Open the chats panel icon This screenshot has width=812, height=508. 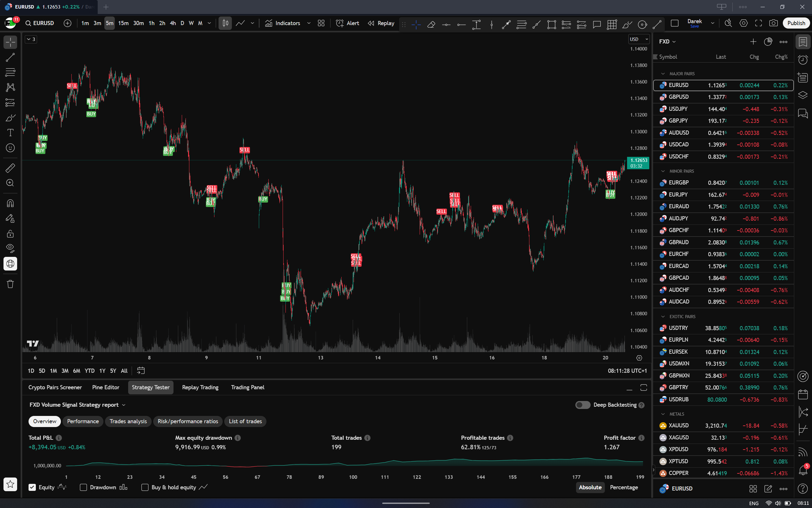point(803,114)
